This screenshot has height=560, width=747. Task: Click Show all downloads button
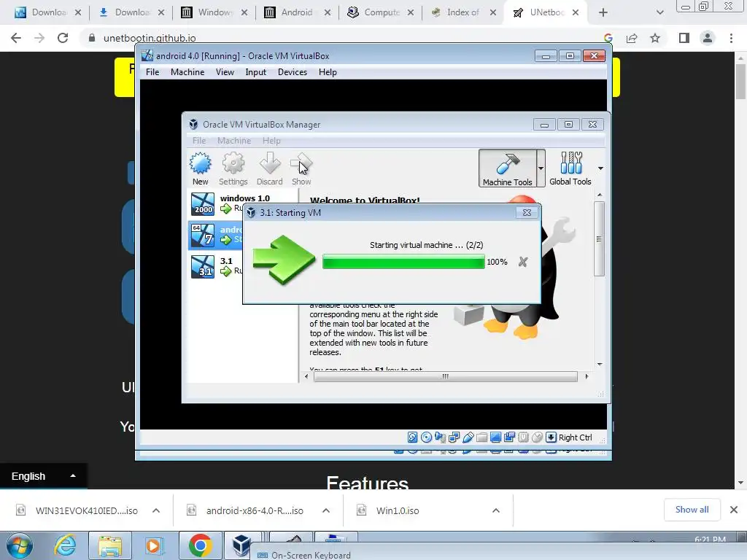(692, 510)
